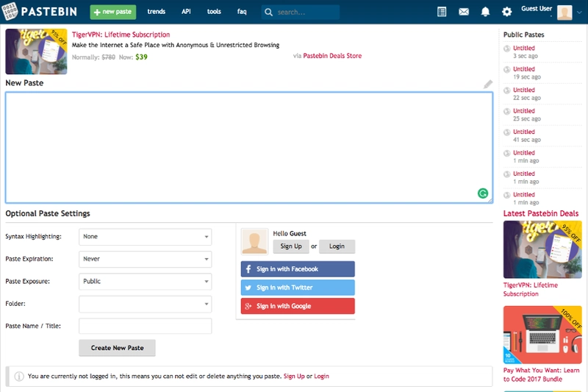Image resolution: width=588 pixels, height=392 pixels.
Task: Open the Paste Expiration dropdown
Action: [x=145, y=259]
